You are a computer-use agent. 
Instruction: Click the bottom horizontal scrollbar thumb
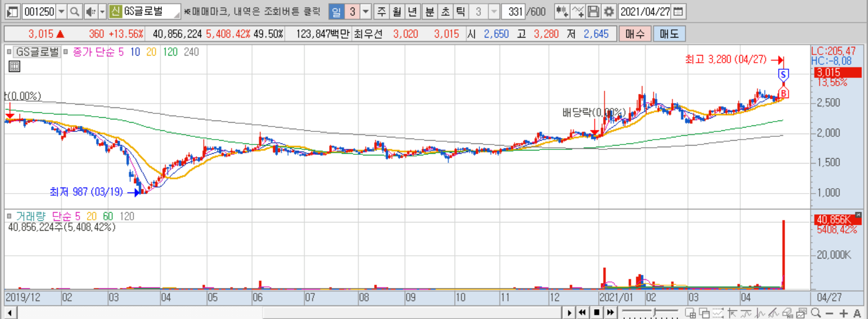click(x=412, y=313)
